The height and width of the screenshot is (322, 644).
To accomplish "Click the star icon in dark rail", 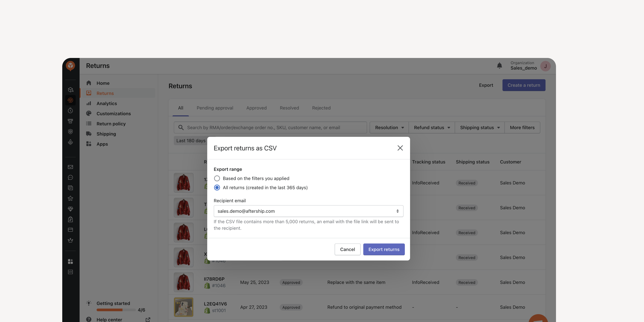I will click(70, 198).
